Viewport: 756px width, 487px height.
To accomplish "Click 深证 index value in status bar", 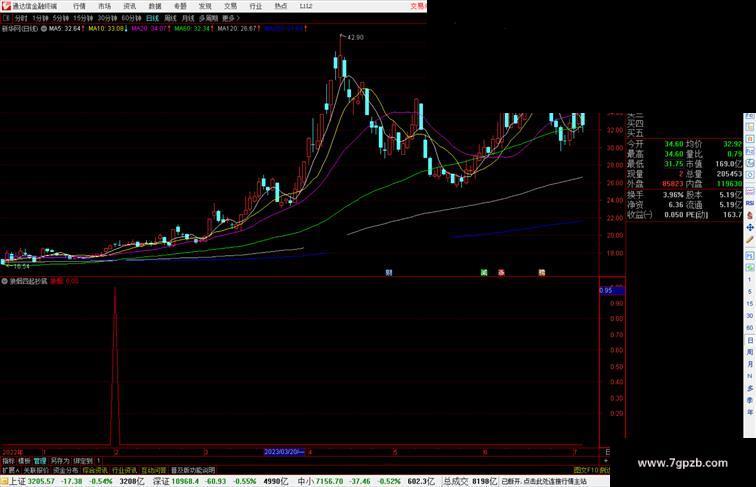I will click(x=186, y=481).
